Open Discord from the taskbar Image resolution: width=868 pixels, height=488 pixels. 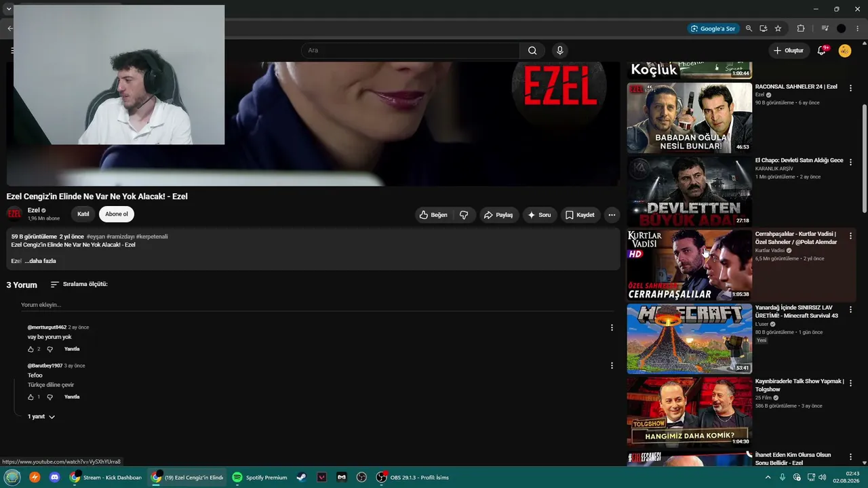click(55, 477)
